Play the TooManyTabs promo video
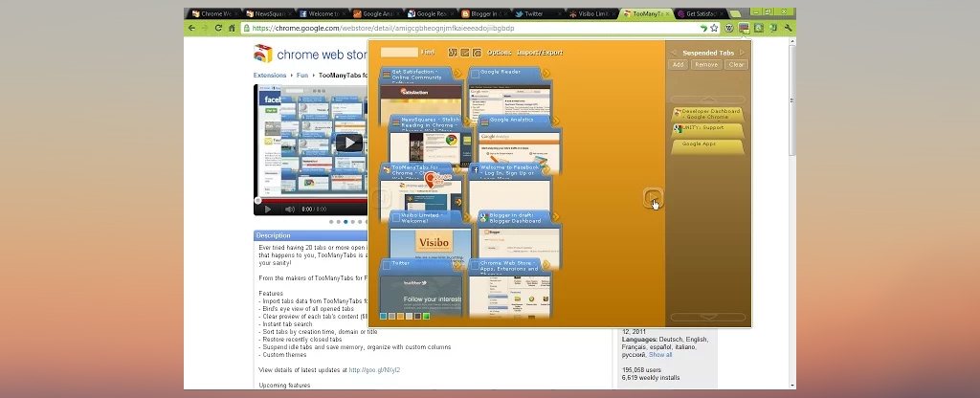 (x=348, y=143)
